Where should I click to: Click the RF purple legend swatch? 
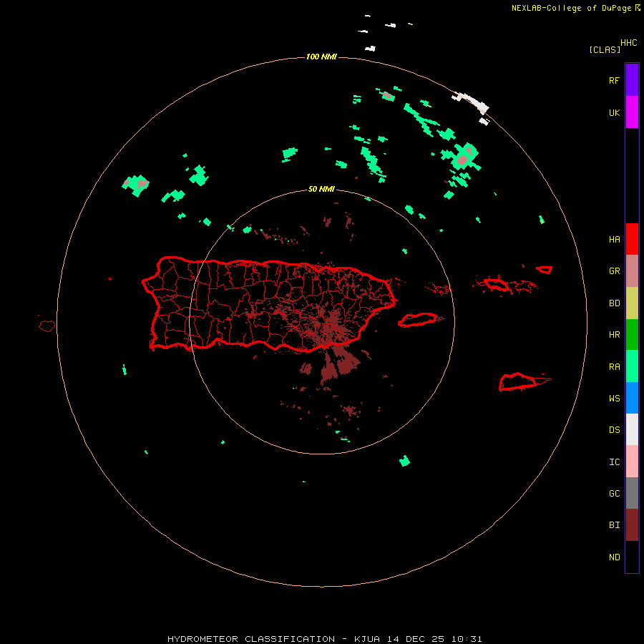tap(632, 80)
